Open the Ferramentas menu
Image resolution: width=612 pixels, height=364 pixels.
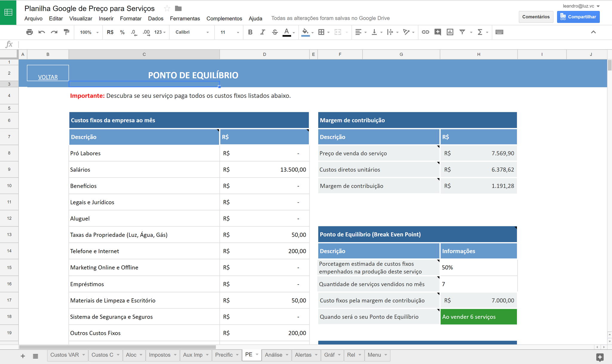click(x=185, y=19)
